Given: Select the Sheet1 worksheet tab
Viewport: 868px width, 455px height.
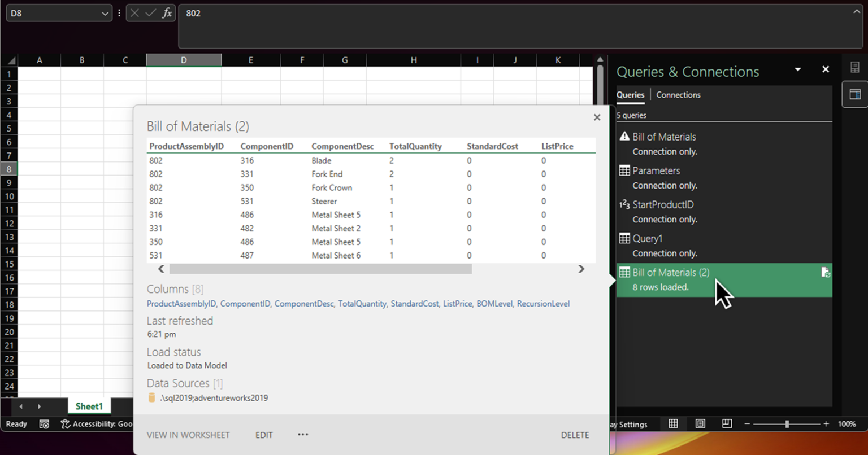Looking at the screenshot, I should pyautogui.click(x=89, y=406).
